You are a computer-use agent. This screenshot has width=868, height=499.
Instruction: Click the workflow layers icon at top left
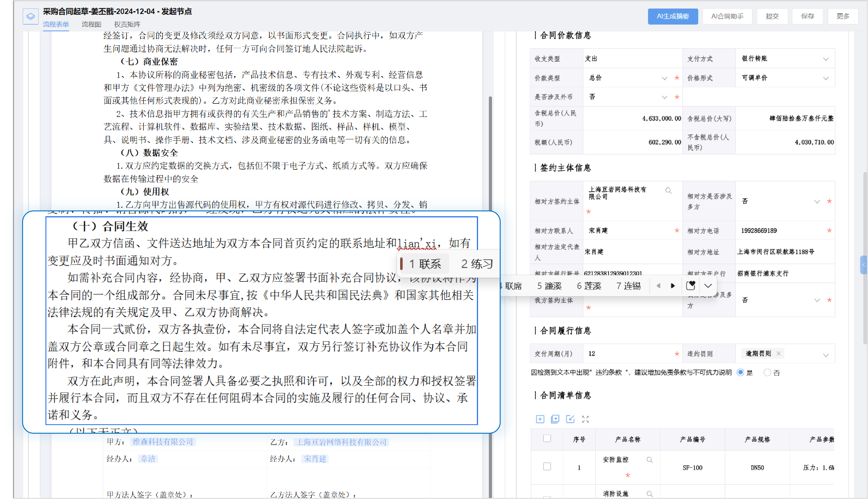click(31, 16)
